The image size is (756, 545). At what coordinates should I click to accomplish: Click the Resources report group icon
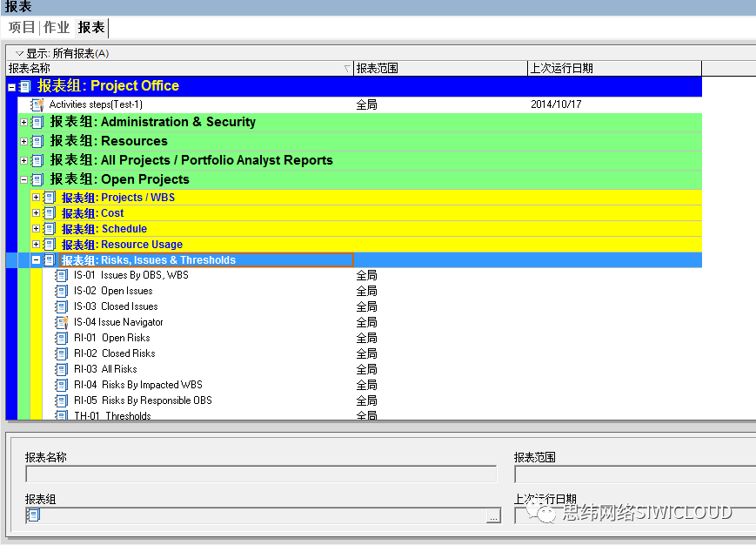click(x=37, y=141)
